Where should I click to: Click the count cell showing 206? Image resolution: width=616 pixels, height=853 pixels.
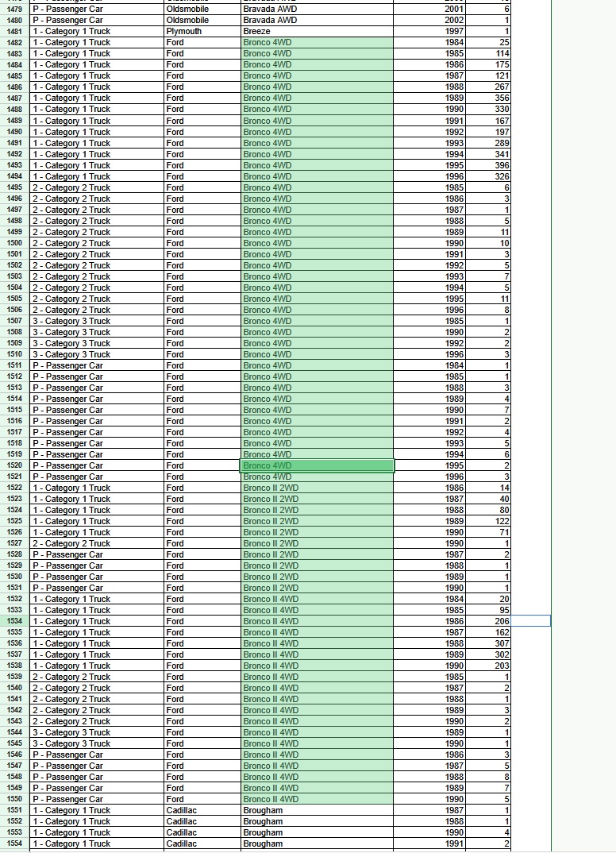point(488,621)
